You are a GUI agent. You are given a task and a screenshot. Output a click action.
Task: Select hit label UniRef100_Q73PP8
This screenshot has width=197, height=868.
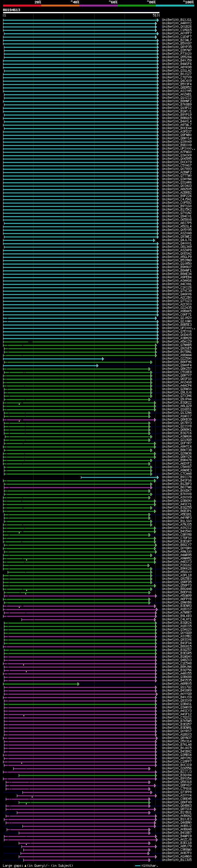click(177, 792)
